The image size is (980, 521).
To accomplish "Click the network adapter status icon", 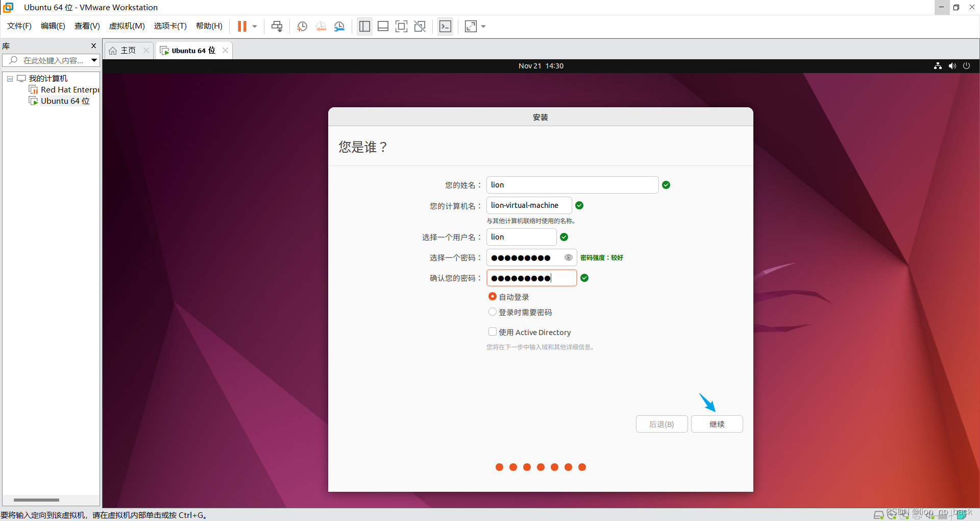I will click(904, 515).
